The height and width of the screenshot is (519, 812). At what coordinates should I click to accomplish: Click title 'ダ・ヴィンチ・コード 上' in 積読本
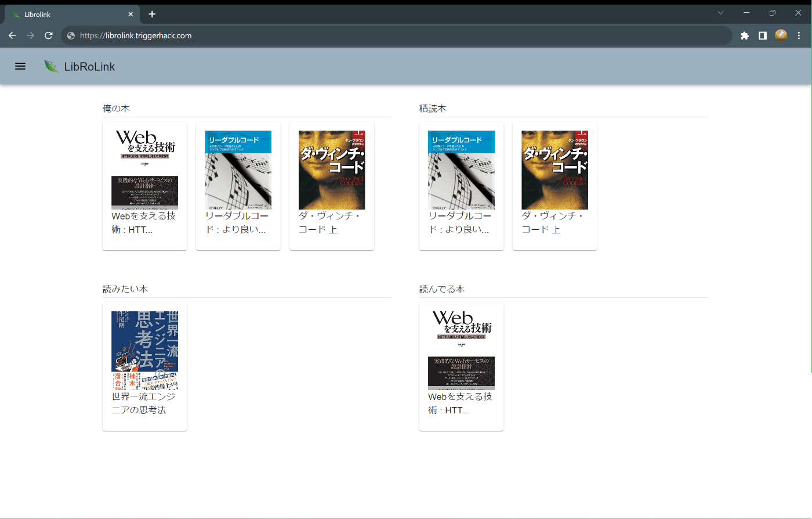pos(553,222)
